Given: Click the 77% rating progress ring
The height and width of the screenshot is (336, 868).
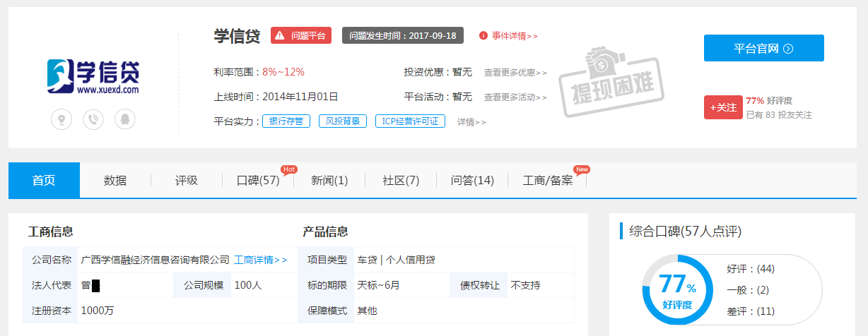Looking at the screenshot, I should (677, 290).
